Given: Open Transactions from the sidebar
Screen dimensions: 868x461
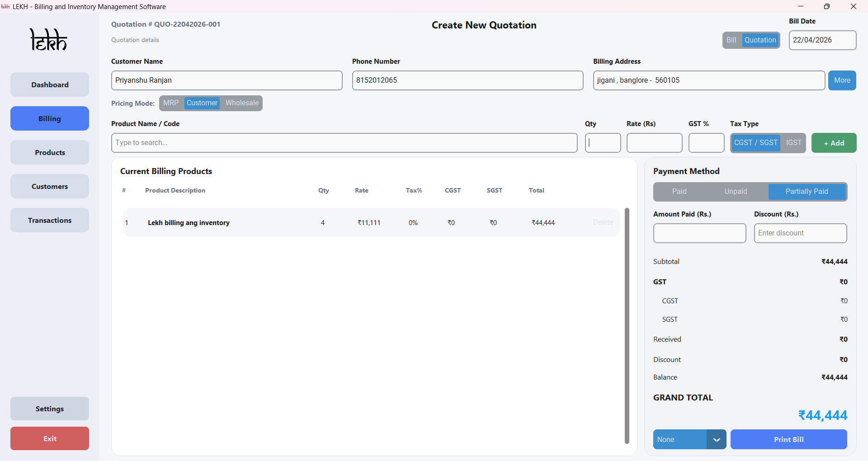Looking at the screenshot, I should (50, 220).
